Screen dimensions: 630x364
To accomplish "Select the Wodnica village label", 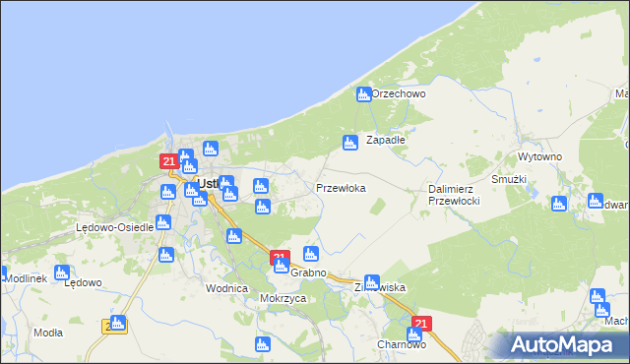I will click(226, 288).
